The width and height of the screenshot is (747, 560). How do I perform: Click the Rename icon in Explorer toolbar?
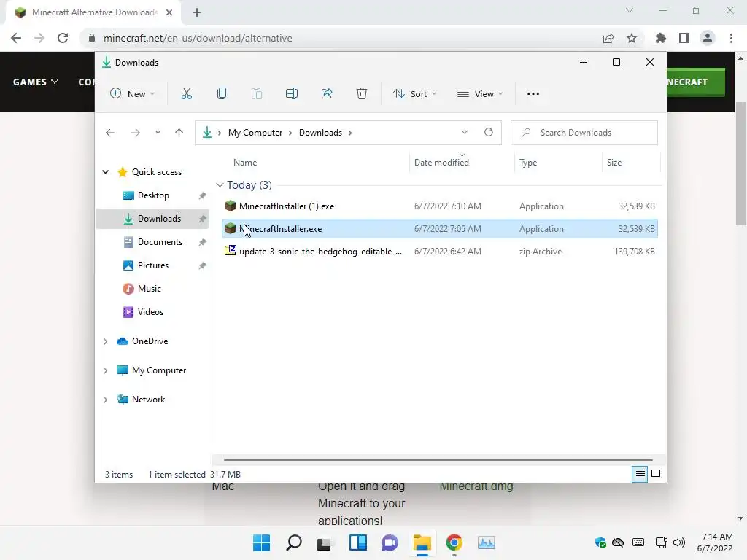click(x=292, y=94)
